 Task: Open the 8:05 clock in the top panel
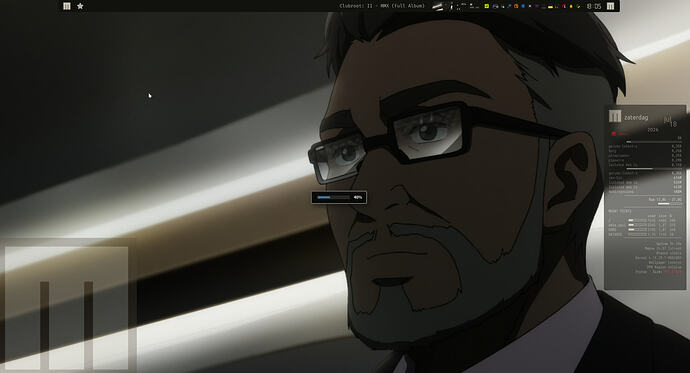(x=594, y=6)
